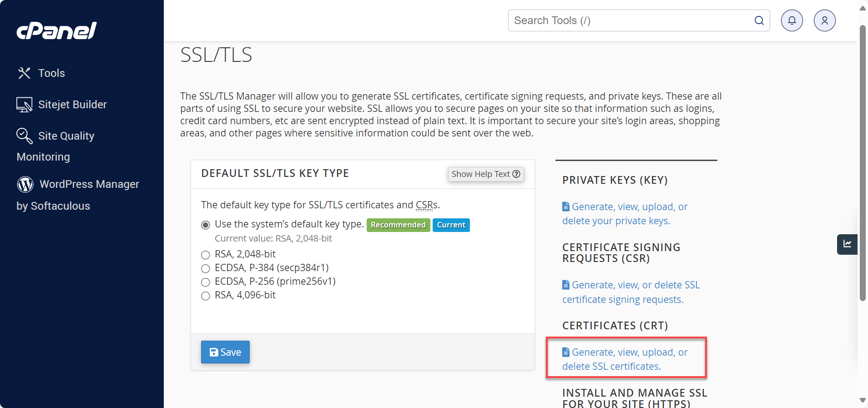Open the user account icon
This screenshot has width=868, height=408.
click(824, 20)
